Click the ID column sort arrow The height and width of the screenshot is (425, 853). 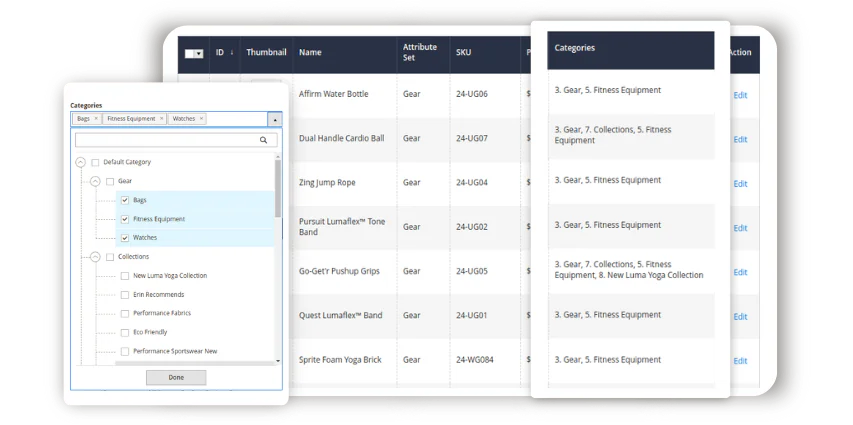[232, 53]
